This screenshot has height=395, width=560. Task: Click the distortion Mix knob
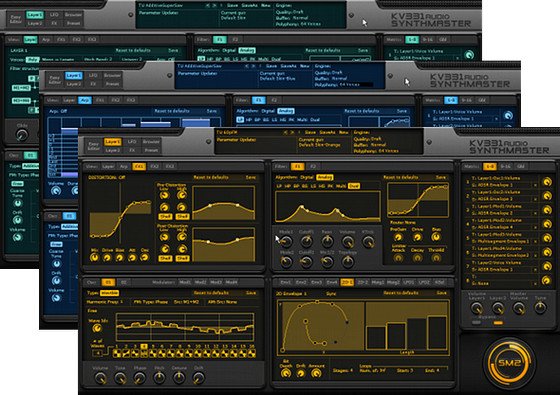coord(94,258)
